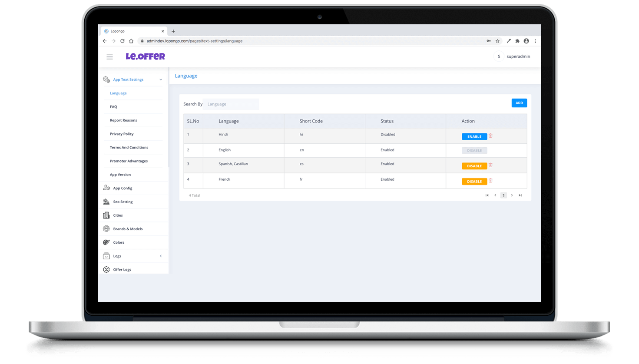Image resolution: width=639 pixels, height=364 pixels.
Task: Click the superadmin avatar
Action: [x=499, y=56]
